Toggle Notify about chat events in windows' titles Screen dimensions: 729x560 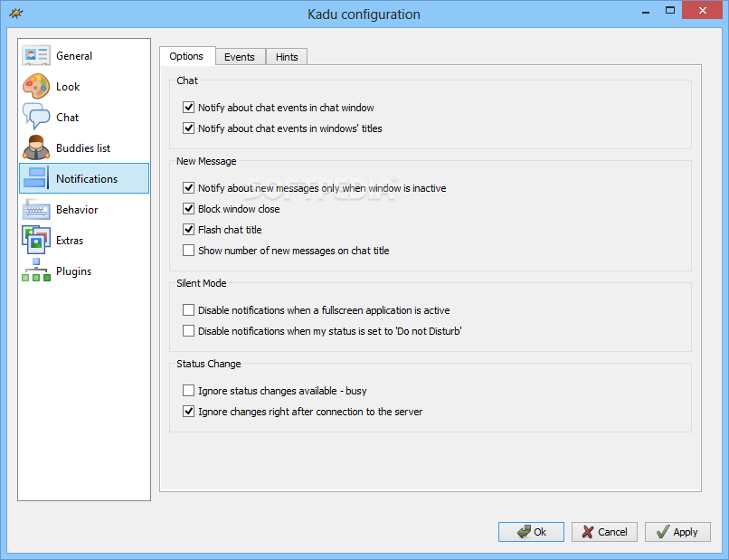[x=188, y=128]
